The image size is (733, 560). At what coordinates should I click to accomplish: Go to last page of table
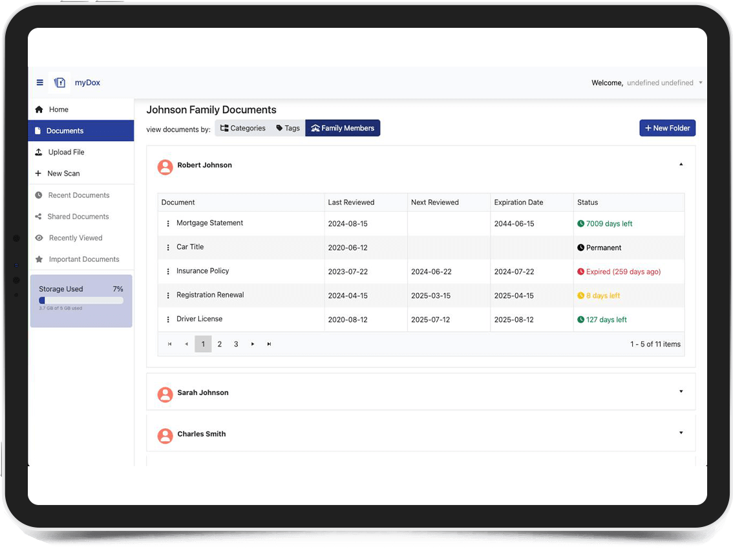click(270, 344)
